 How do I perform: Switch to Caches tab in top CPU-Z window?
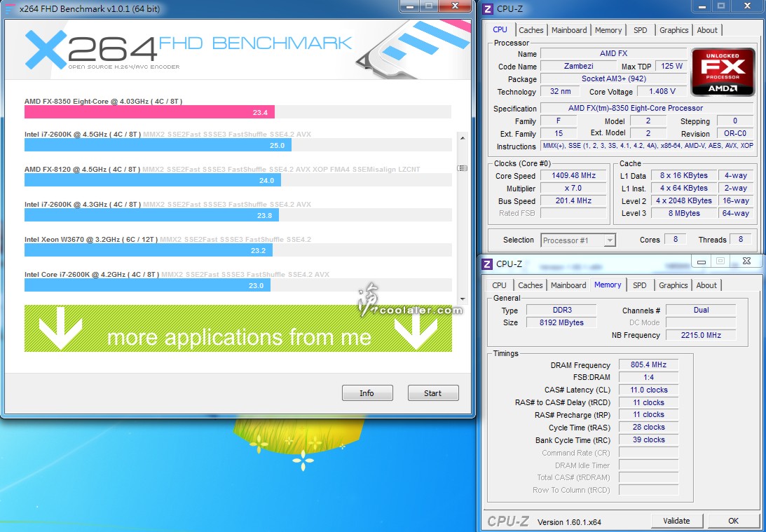(x=531, y=30)
